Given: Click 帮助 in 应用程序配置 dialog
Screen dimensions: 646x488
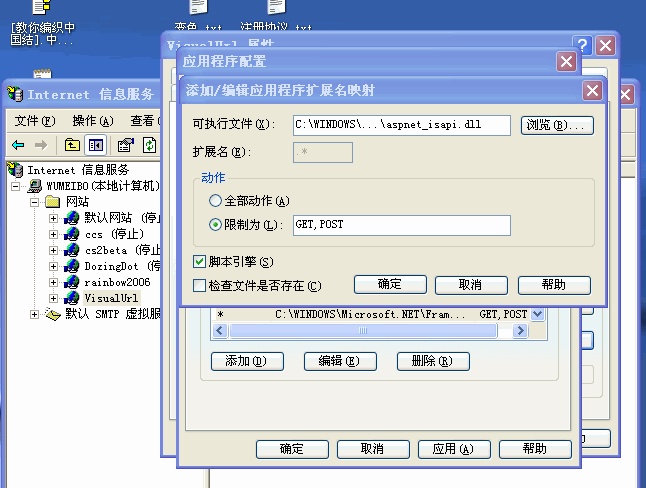Looking at the screenshot, I should [x=535, y=449].
